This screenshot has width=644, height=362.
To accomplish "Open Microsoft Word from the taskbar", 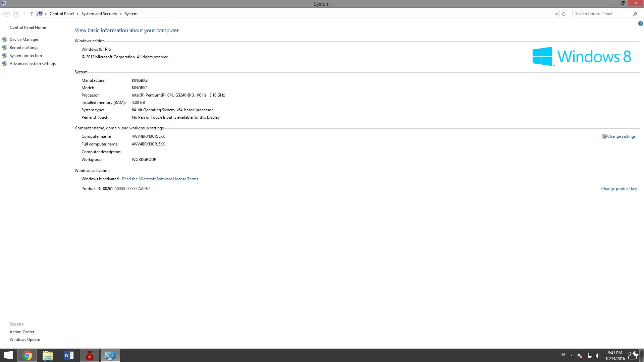I will (x=69, y=355).
